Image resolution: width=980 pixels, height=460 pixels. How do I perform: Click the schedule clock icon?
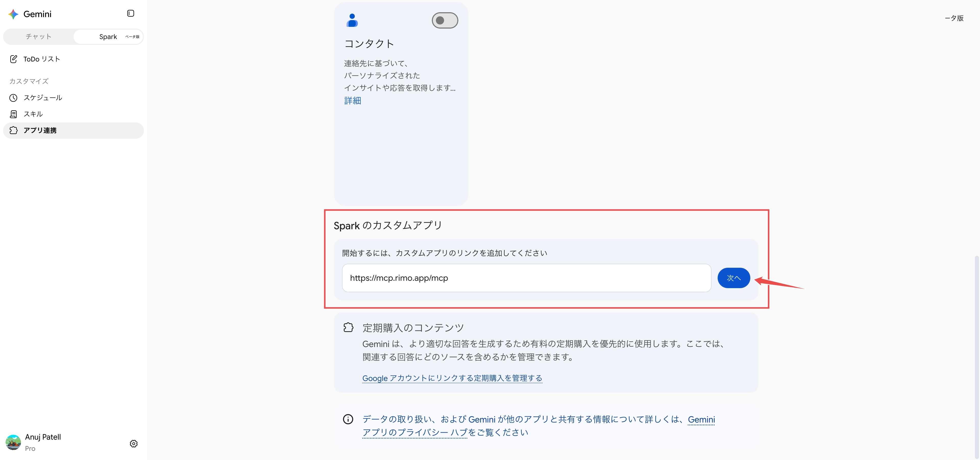click(x=13, y=98)
